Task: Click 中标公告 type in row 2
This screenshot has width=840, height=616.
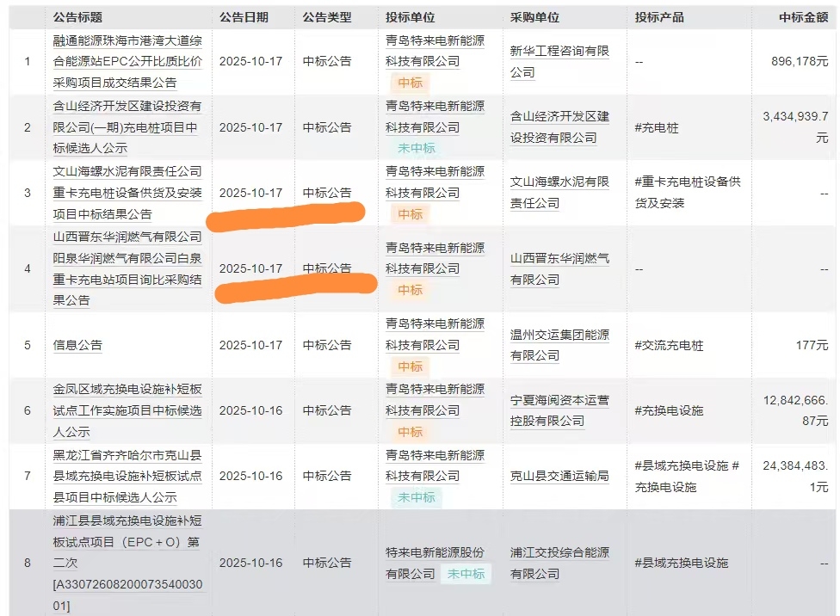Action: pyautogui.click(x=327, y=127)
